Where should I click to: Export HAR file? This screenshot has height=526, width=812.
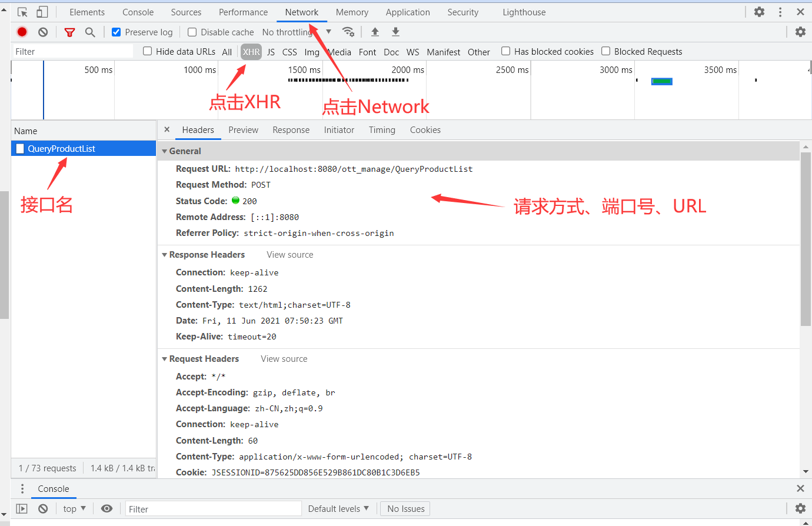tap(395, 32)
